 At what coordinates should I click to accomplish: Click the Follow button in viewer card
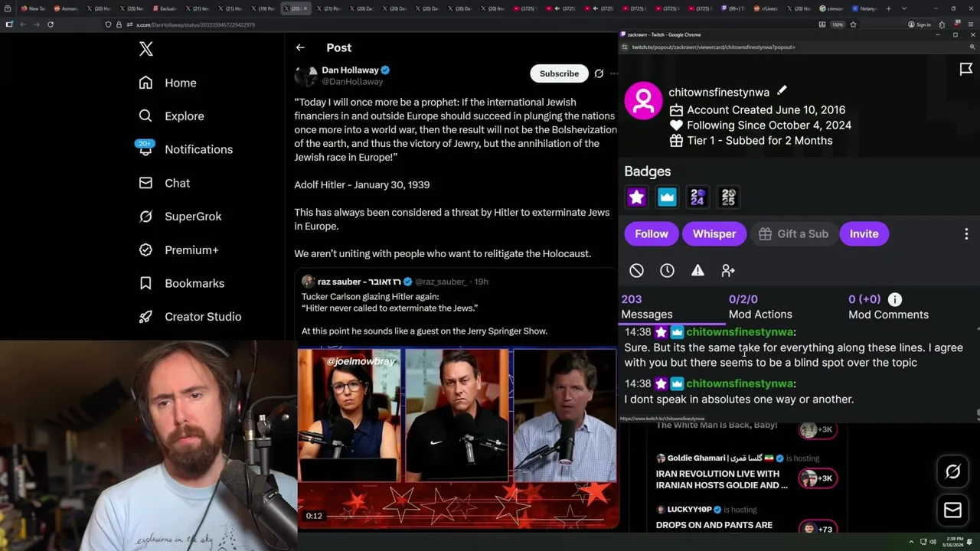652,234
